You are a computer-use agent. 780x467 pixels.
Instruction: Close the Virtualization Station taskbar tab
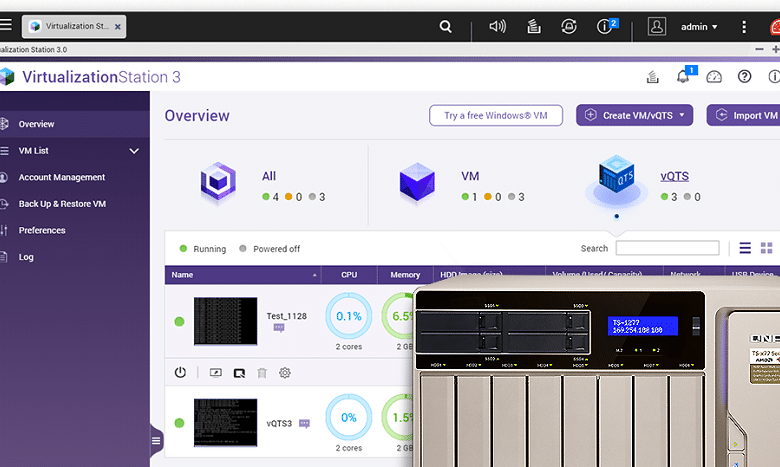(118, 27)
